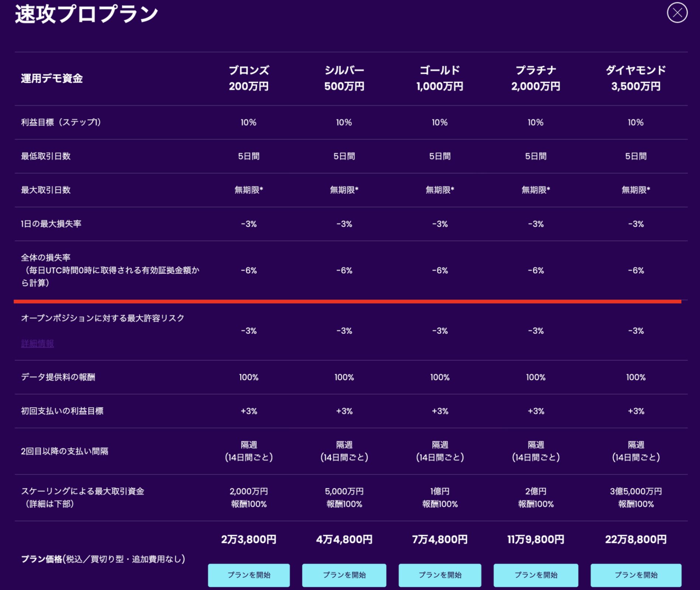Select the シルバー 500万円 column header

click(344, 78)
